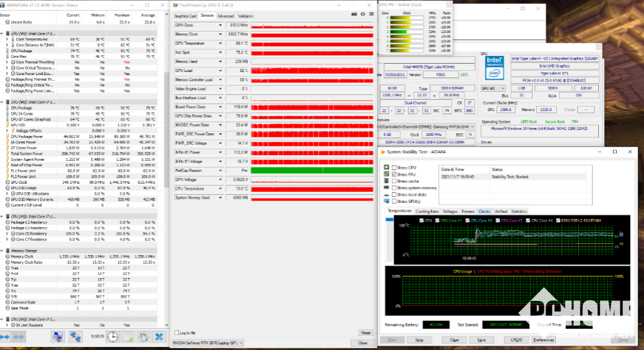Click Total System Power row in HWiNFO

click(x=78, y=153)
